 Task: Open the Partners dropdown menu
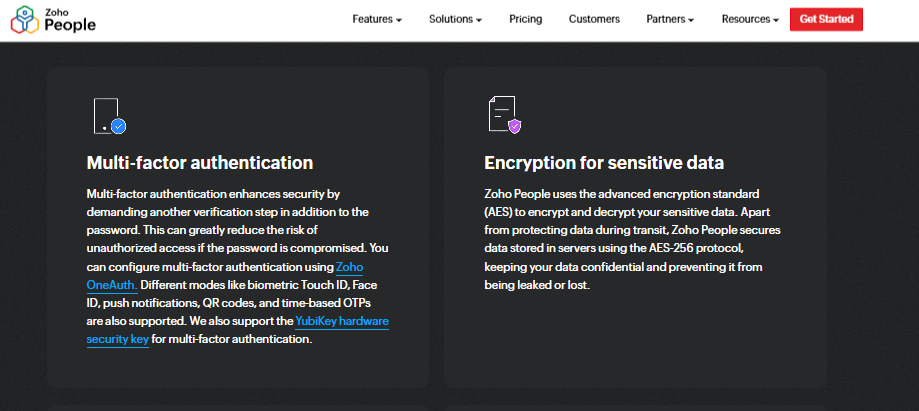[x=670, y=19]
